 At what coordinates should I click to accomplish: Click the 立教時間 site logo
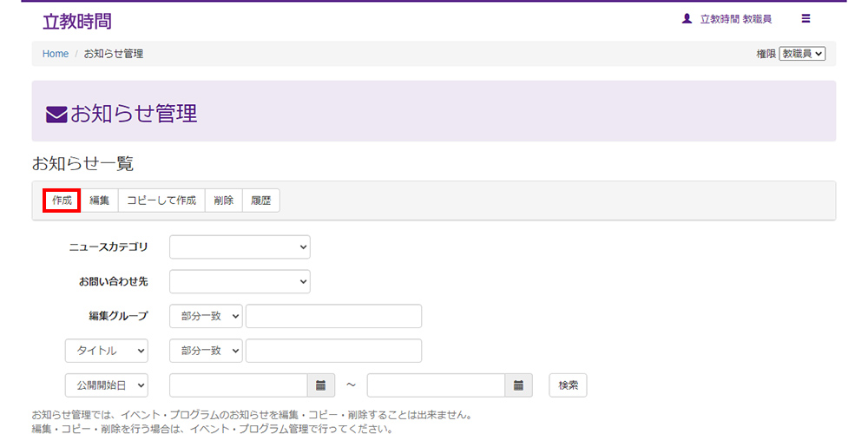[76, 22]
